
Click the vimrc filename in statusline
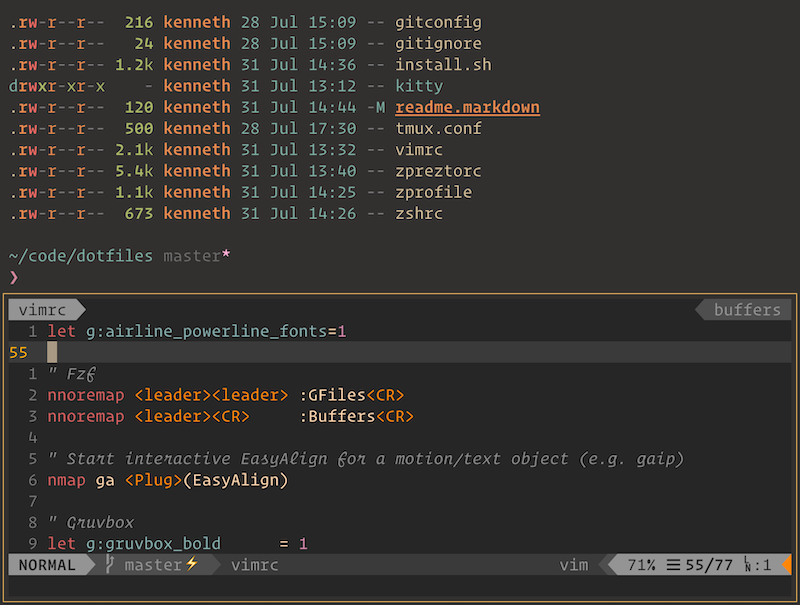click(255, 565)
